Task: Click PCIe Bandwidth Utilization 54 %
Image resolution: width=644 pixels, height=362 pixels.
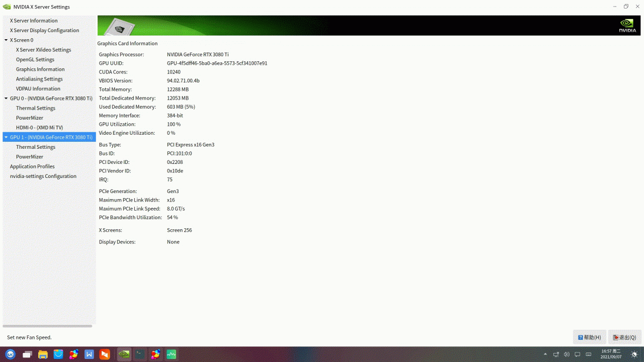Action: [172, 218]
